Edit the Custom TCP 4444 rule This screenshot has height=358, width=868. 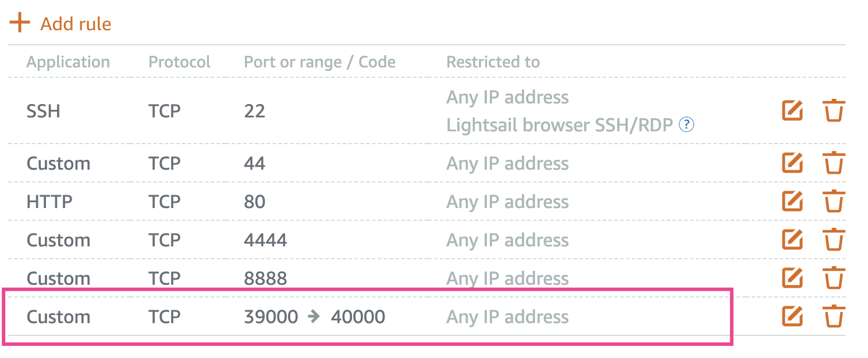point(792,240)
